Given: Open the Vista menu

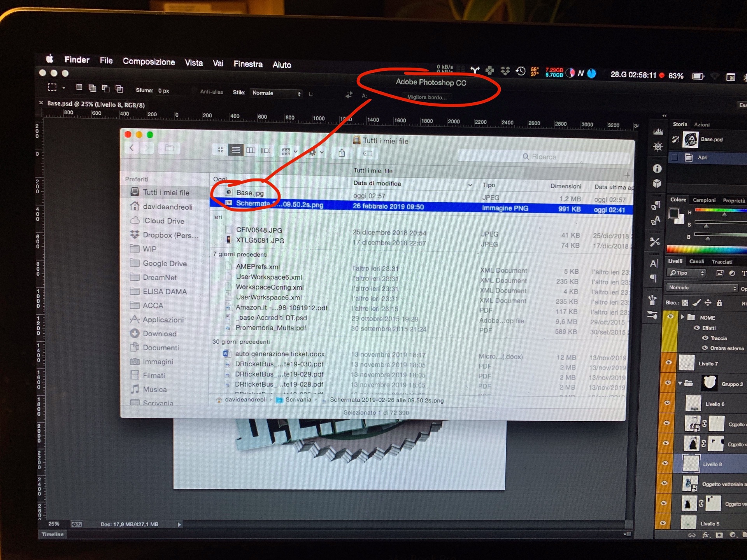Looking at the screenshot, I should (194, 63).
